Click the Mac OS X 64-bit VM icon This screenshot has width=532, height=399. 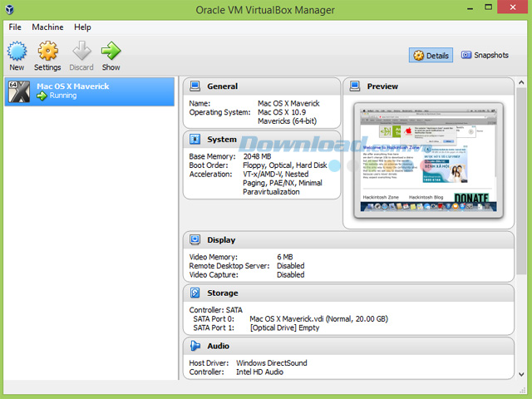pos(19,91)
